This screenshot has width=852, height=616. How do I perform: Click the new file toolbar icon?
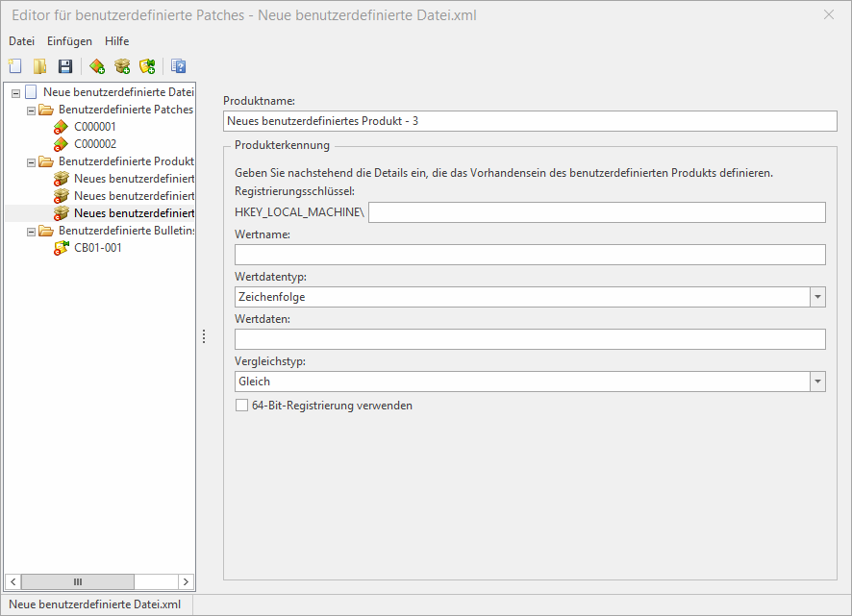coord(14,66)
